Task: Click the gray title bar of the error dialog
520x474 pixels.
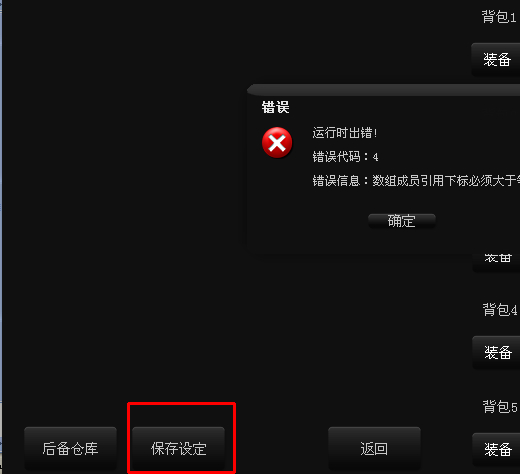Action: 383,90
